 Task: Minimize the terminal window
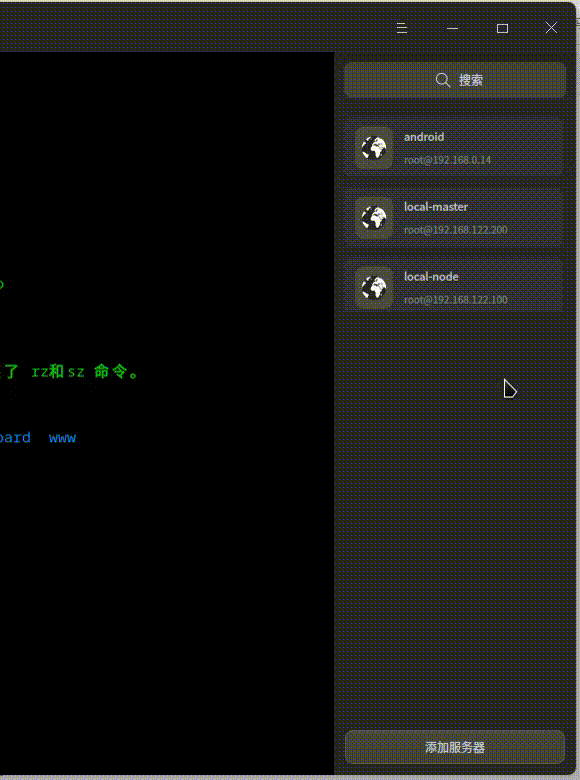(x=452, y=28)
